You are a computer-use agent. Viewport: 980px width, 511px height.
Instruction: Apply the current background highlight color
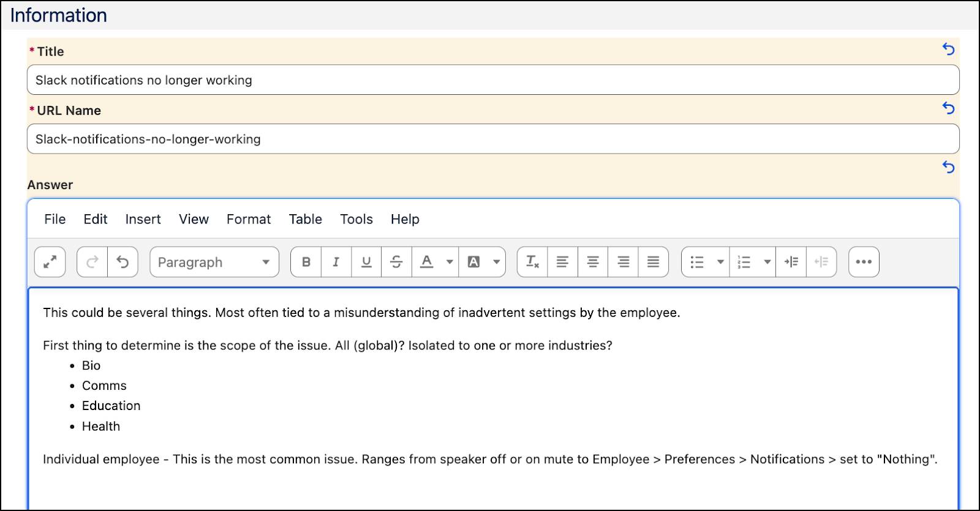(473, 262)
